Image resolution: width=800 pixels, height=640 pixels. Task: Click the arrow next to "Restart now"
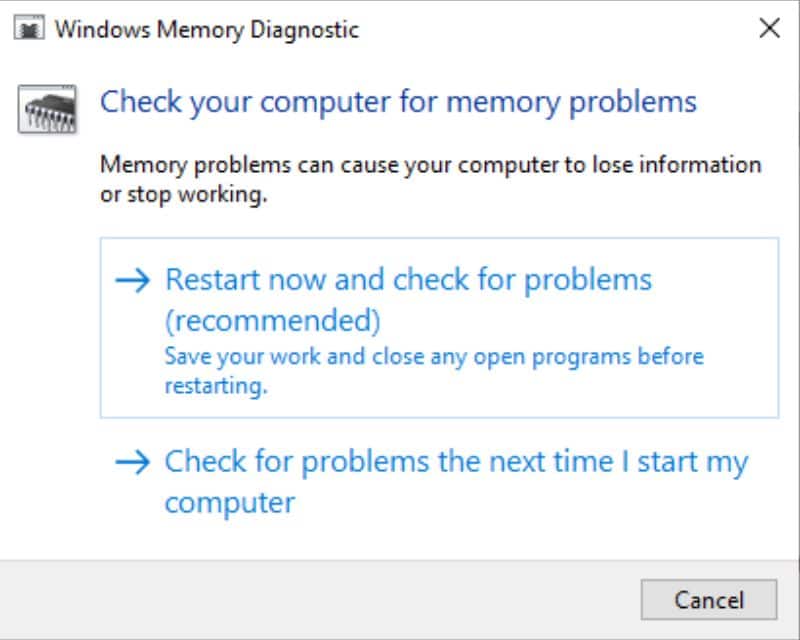pyautogui.click(x=132, y=280)
